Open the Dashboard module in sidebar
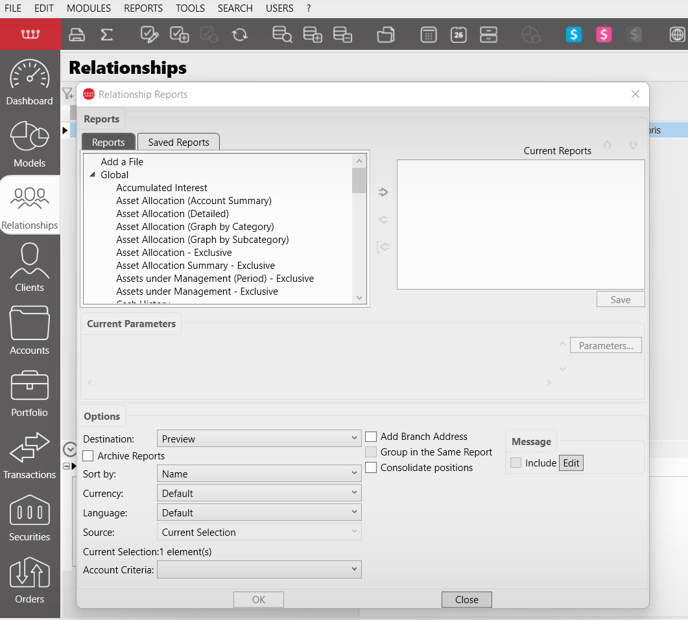 click(x=29, y=83)
